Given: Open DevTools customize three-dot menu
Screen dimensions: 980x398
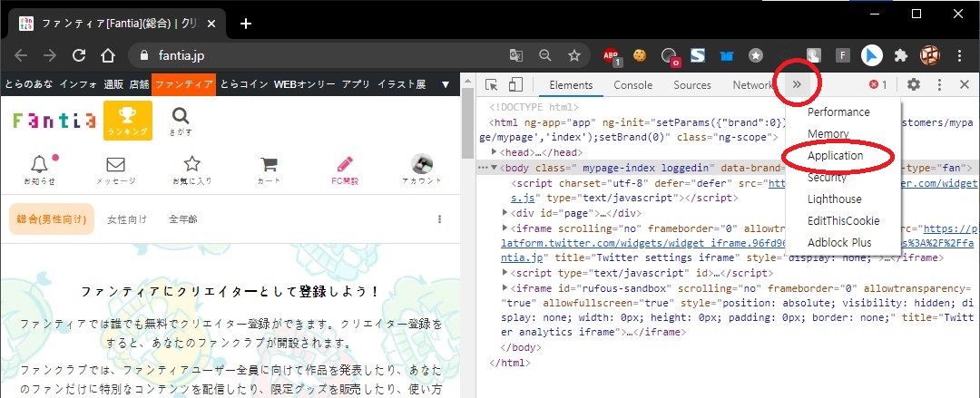Looking at the screenshot, I should 939,85.
